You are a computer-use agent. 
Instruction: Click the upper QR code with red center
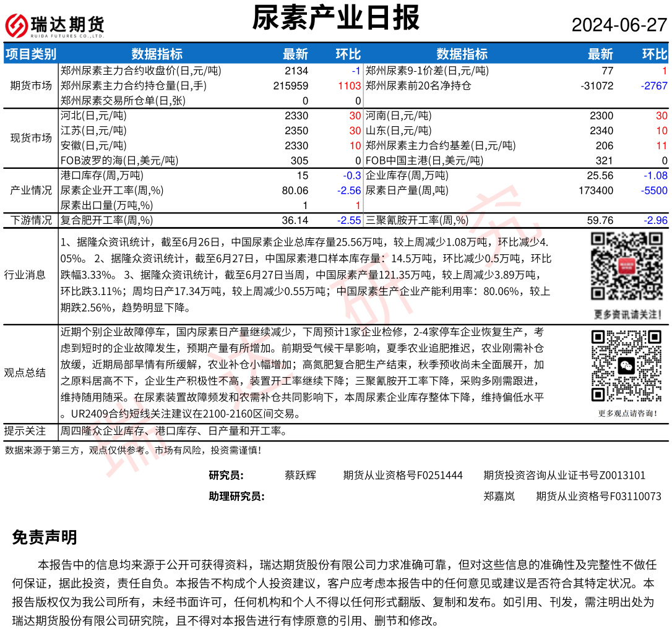[626, 266]
